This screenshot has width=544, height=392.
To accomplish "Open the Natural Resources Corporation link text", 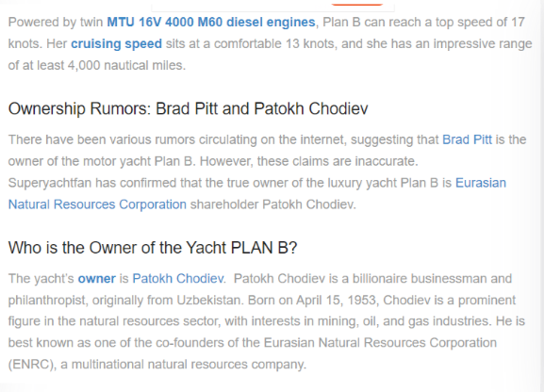I will [97, 204].
